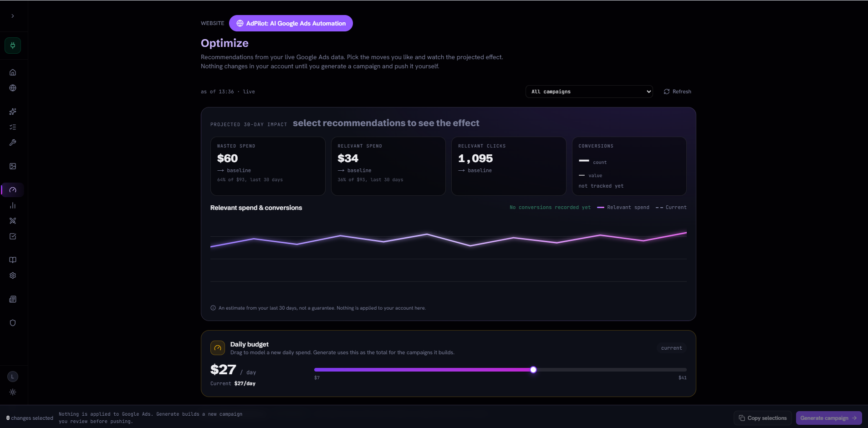The height and width of the screenshot is (428, 868).
Task: Open the newspaper icon in sidebar
Action: [x=13, y=299]
